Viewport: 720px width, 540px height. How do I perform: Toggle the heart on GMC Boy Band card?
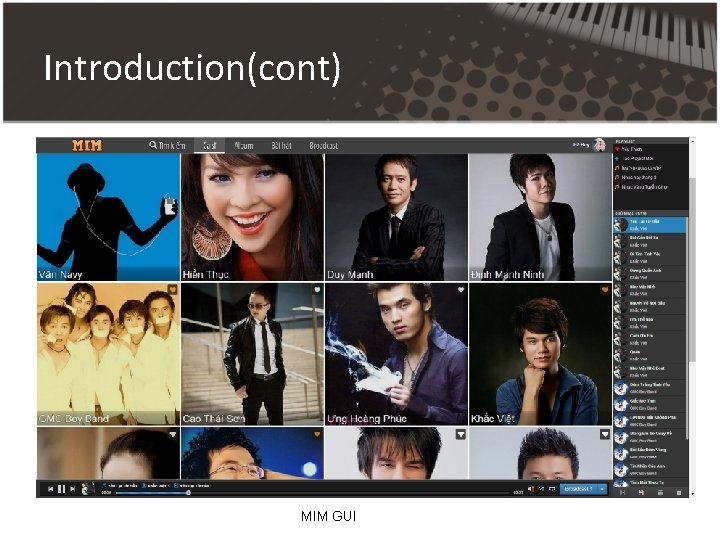[x=172, y=290]
